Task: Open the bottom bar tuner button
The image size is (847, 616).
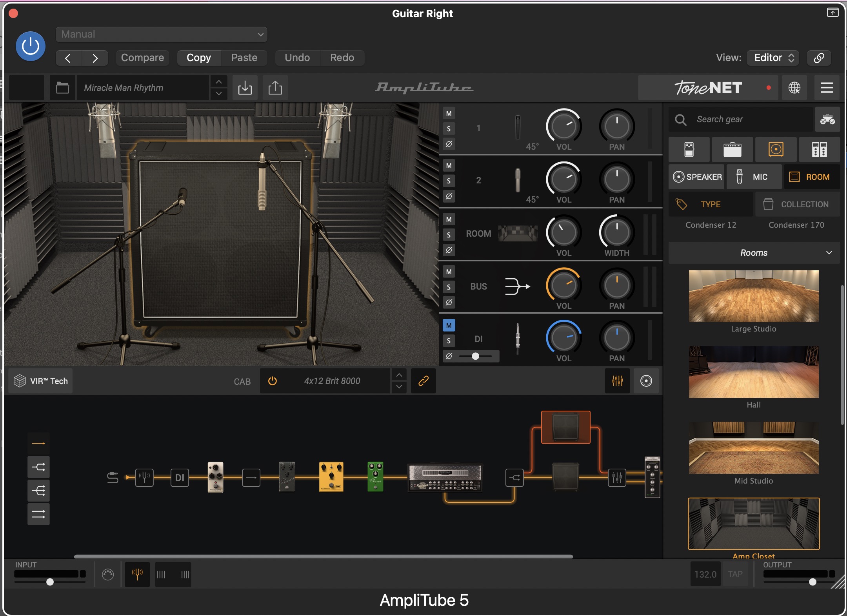Action: tap(137, 575)
